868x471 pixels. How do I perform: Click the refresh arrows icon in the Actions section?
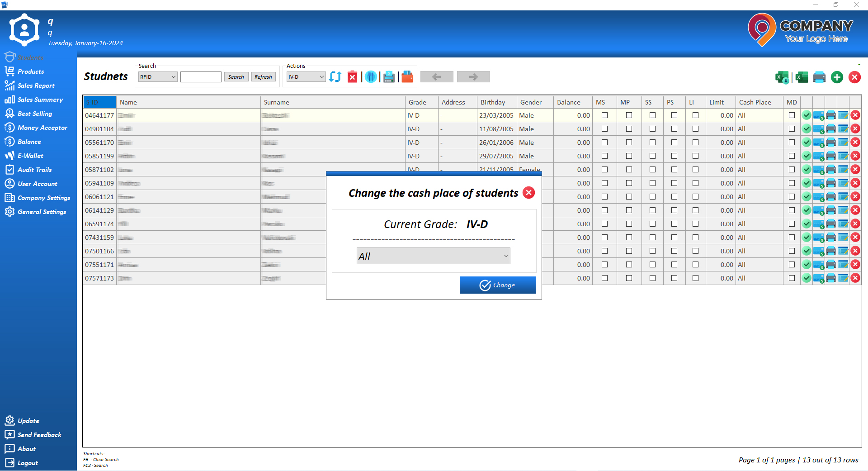[335, 77]
